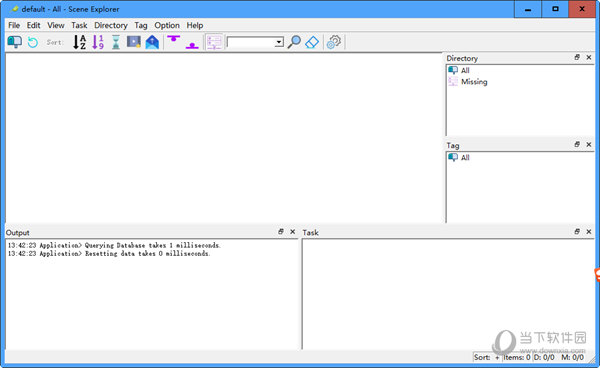Open the View menu

pos(55,25)
